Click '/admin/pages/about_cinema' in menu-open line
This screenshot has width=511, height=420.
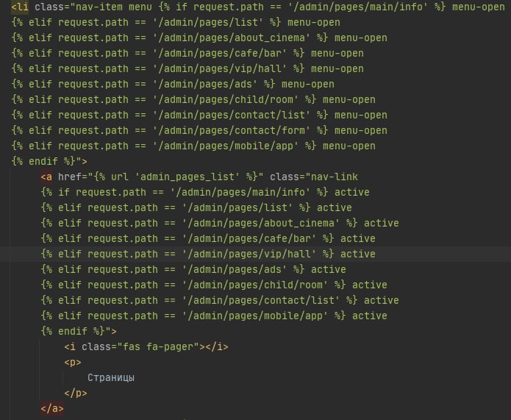click(x=232, y=38)
